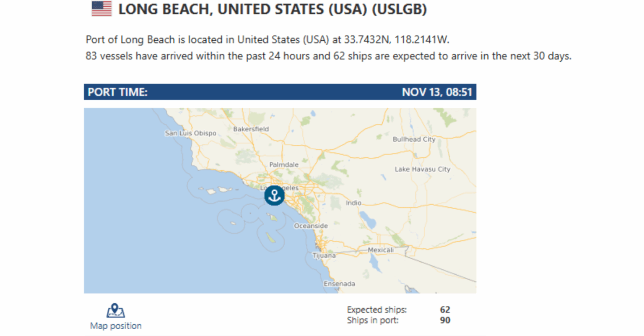Image resolution: width=644 pixels, height=336 pixels.
Task: Click the United States flag icon
Action: point(101,9)
